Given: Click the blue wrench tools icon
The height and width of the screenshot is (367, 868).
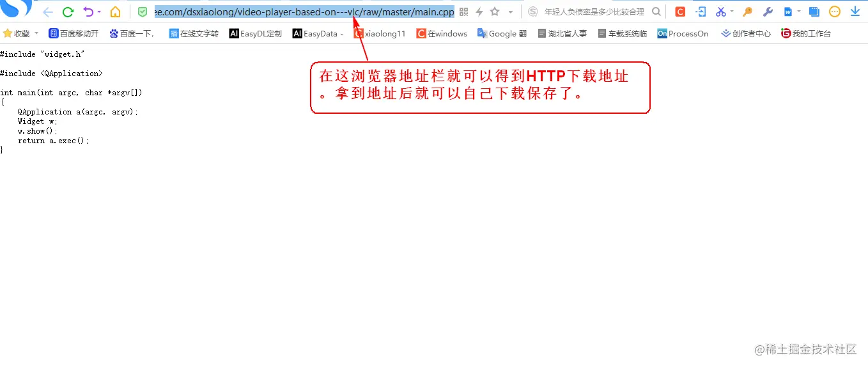Looking at the screenshot, I should [x=768, y=12].
